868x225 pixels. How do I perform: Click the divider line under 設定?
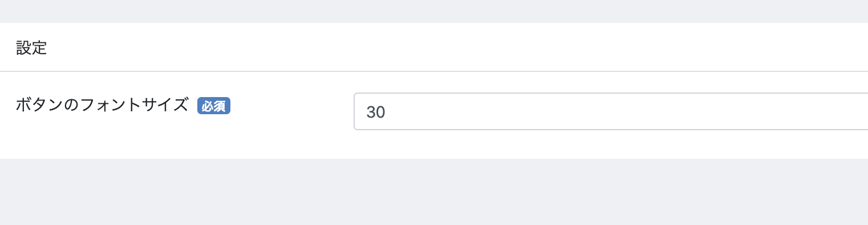[434, 71]
